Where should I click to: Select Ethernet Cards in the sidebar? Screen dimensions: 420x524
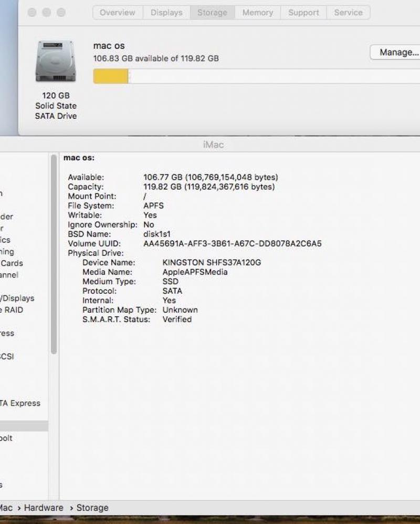(12, 263)
